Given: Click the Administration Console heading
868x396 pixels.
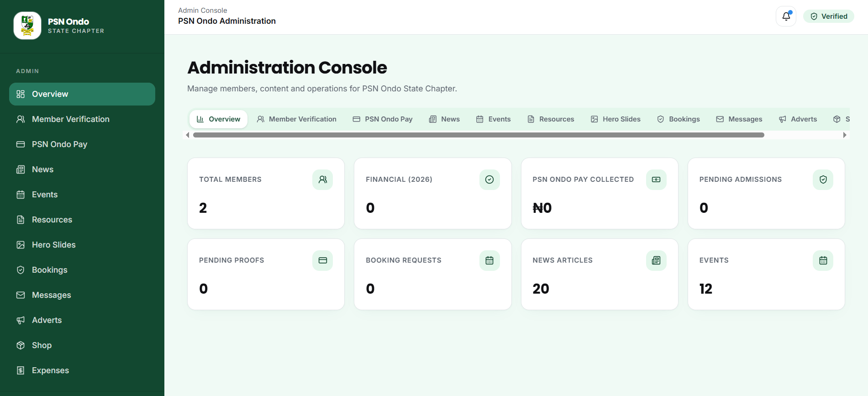Looking at the screenshot, I should (x=287, y=68).
